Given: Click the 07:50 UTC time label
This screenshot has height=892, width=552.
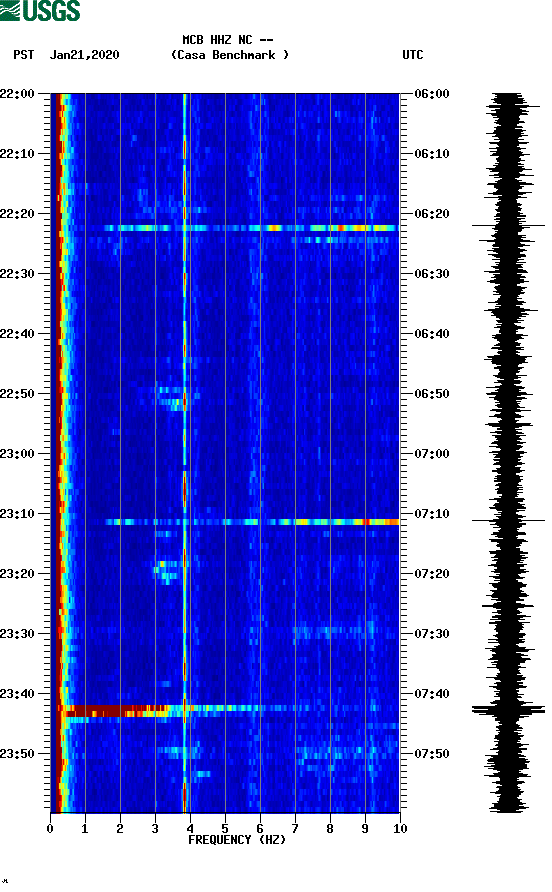Looking at the screenshot, I should click(432, 754).
